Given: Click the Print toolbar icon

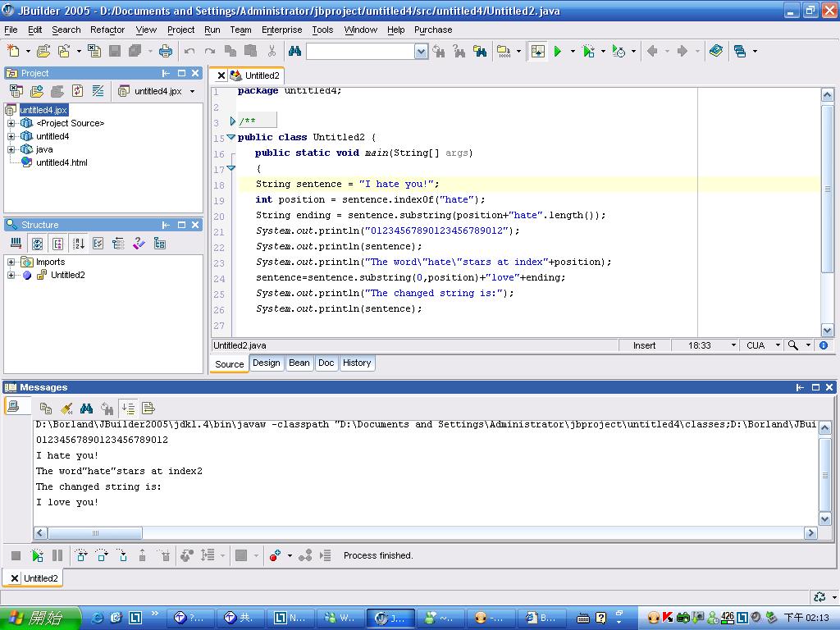Looking at the screenshot, I should [166, 51].
